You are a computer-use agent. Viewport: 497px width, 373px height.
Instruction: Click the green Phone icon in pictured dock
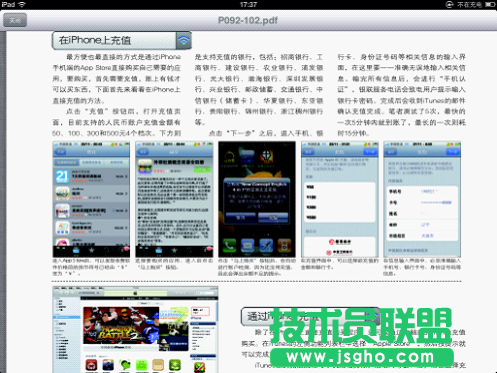click(229, 246)
